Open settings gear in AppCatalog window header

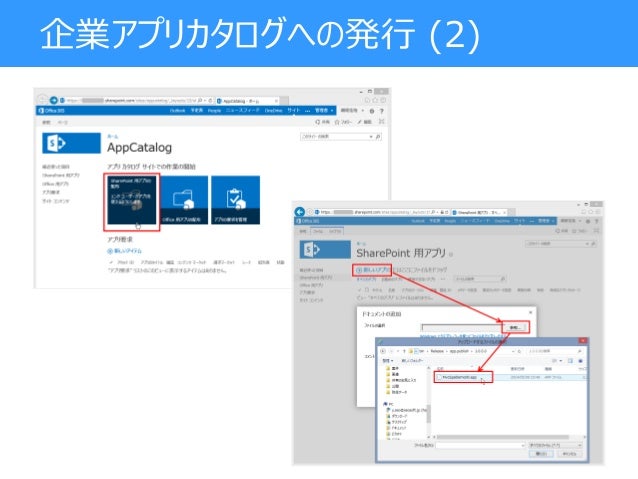(x=372, y=111)
